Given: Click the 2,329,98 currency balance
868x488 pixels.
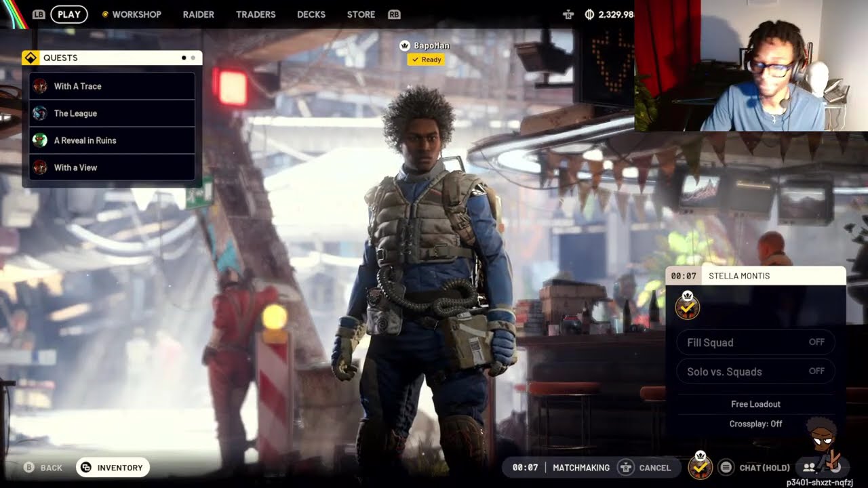Looking at the screenshot, I should [x=616, y=14].
